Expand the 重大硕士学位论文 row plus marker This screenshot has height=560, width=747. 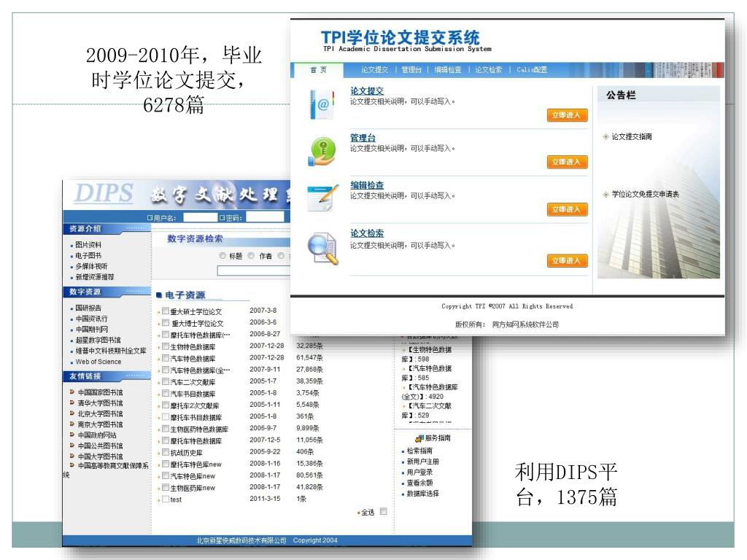(159, 312)
